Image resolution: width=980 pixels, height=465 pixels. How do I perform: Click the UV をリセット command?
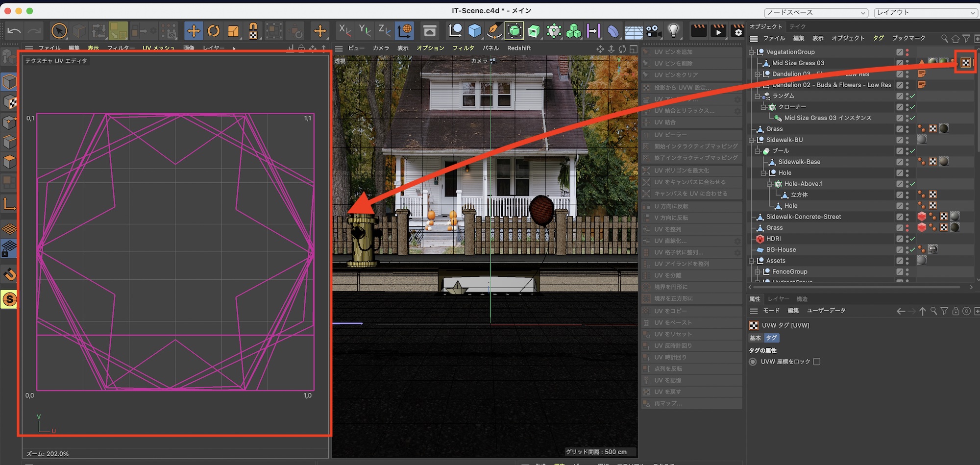[x=673, y=334]
